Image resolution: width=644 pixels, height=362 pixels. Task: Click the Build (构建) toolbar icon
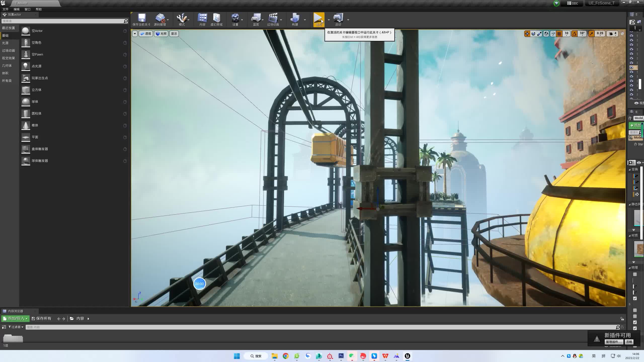(x=295, y=18)
